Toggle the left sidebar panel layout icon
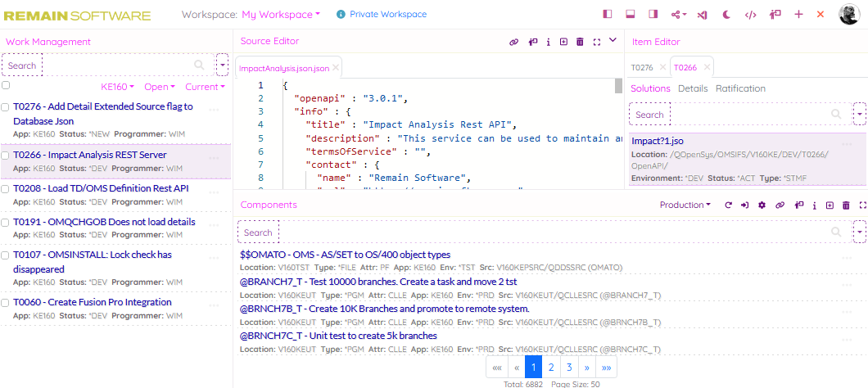Viewport: 868px width, 388px height. pos(608,15)
